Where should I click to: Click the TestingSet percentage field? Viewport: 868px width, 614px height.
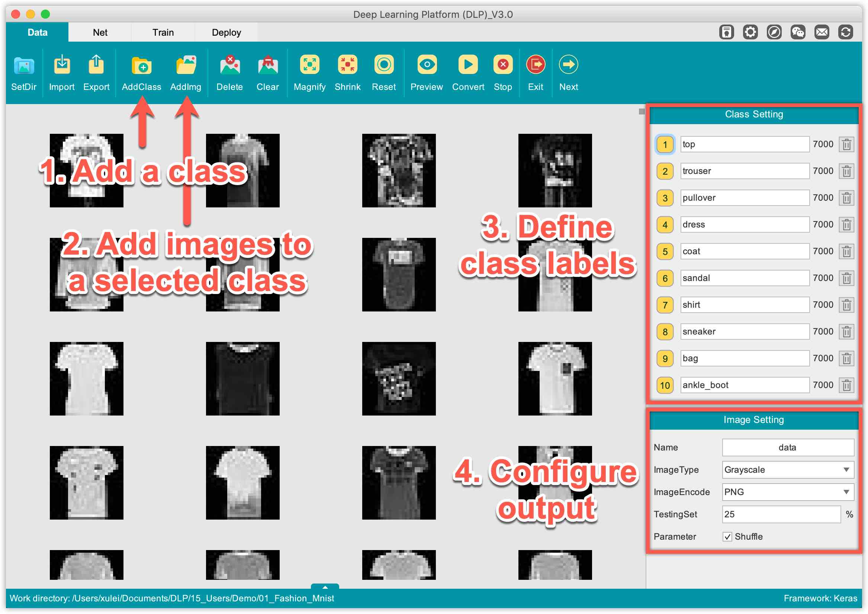(781, 514)
